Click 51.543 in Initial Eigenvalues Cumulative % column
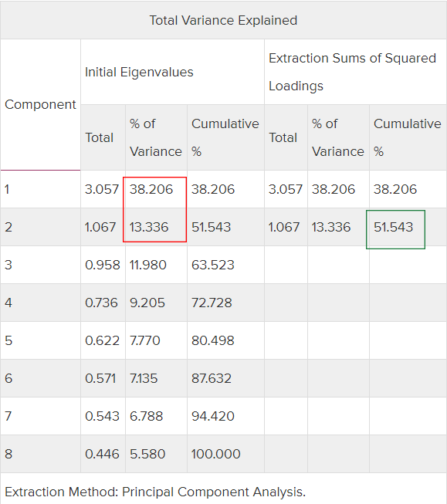Screen dimensions: 447x504 point(212,227)
